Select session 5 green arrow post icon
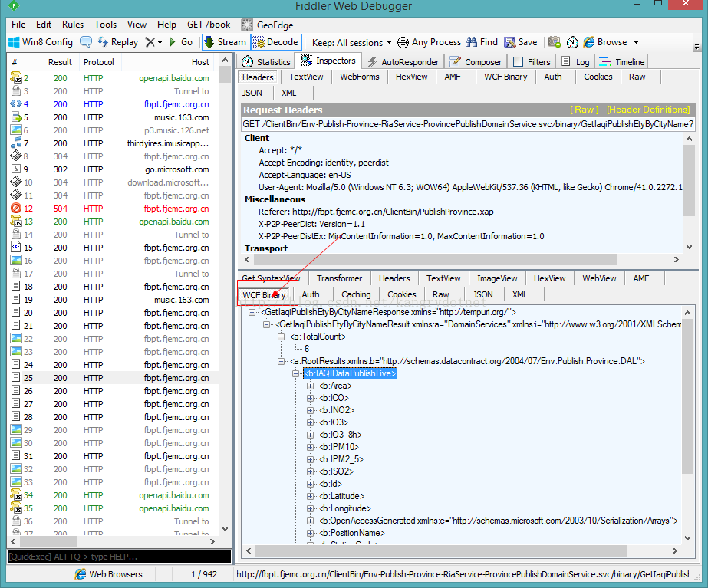This screenshot has width=708, height=588. [16, 117]
